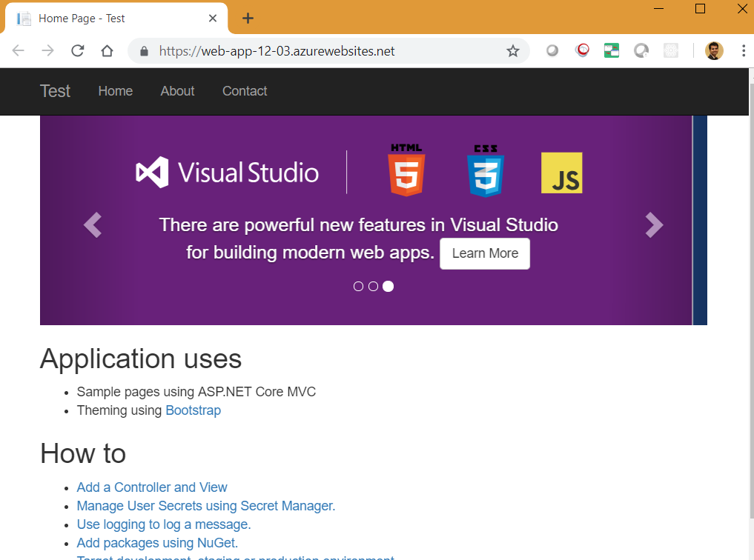Advance to next carousel slide

[654, 224]
